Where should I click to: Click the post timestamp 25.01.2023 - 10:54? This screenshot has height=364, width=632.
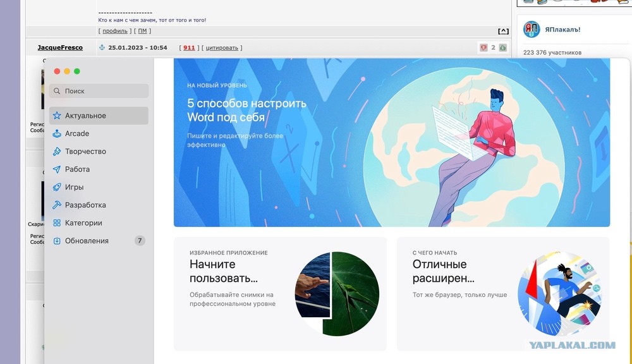pos(137,47)
